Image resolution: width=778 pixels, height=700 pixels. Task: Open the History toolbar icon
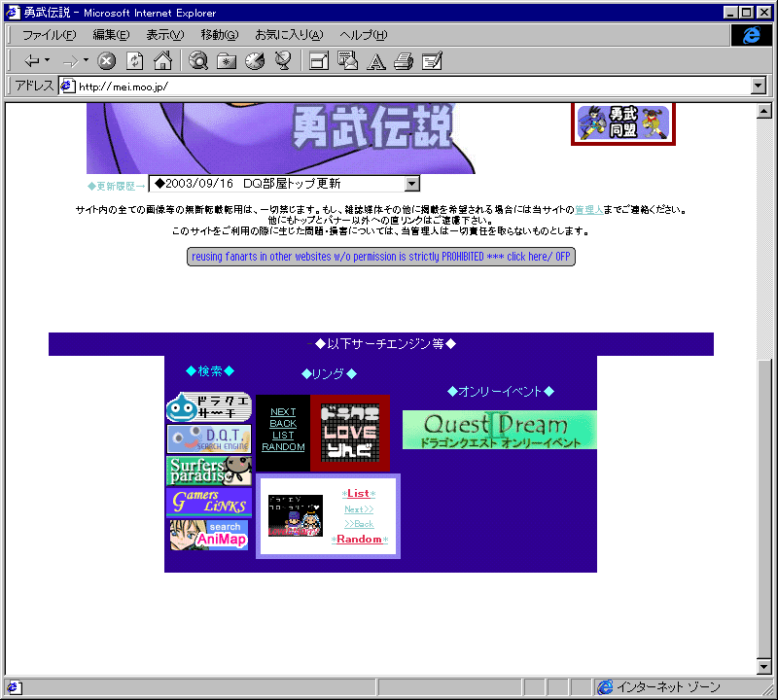pos(255,61)
